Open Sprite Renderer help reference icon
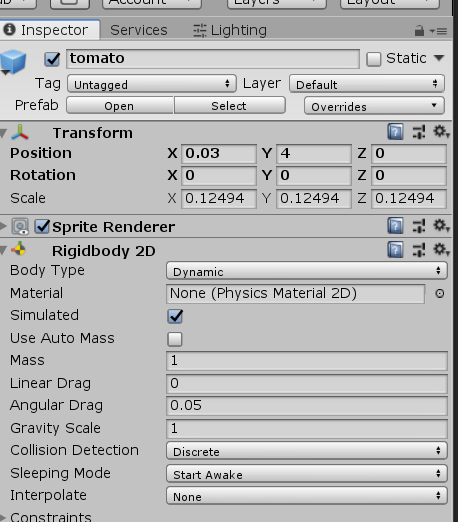 point(395,226)
